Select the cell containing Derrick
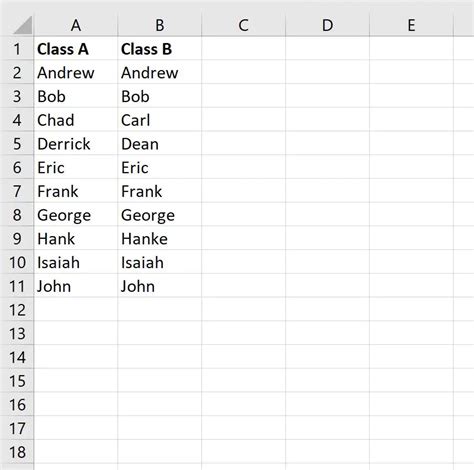474x470 pixels. [76, 144]
